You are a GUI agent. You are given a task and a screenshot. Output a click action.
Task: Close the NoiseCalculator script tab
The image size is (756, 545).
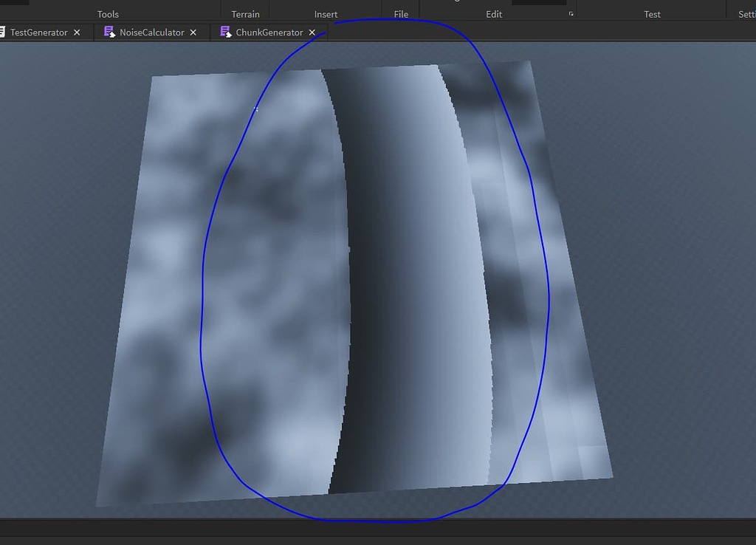(193, 32)
